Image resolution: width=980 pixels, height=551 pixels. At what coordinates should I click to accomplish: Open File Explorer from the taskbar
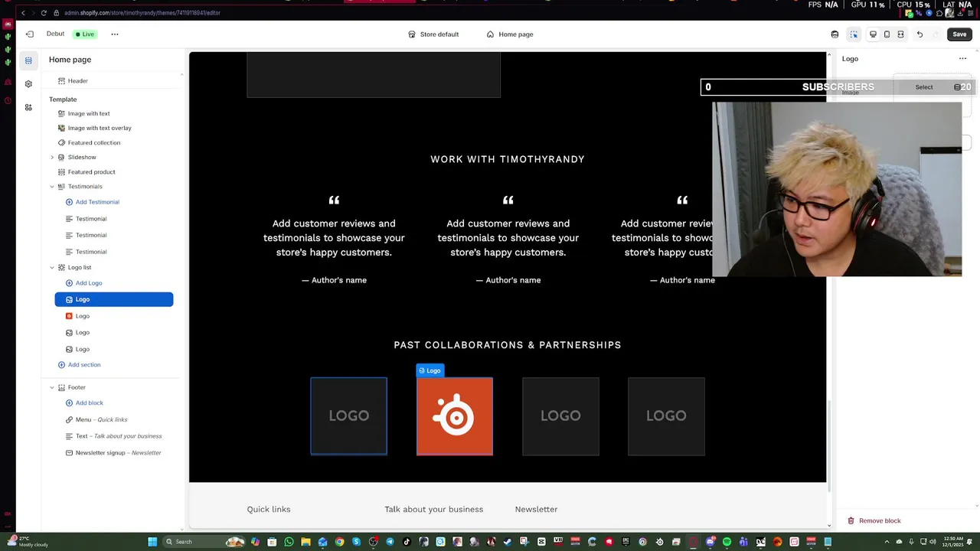pos(305,542)
